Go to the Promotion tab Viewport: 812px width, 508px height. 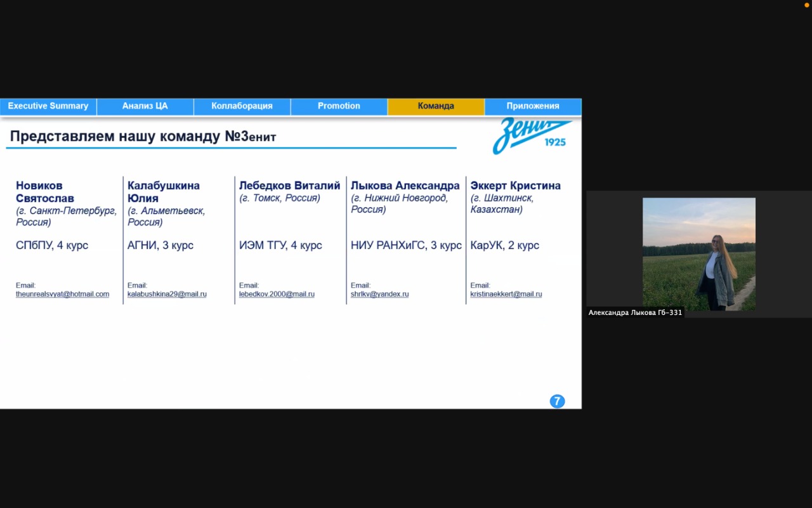pyautogui.click(x=339, y=106)
